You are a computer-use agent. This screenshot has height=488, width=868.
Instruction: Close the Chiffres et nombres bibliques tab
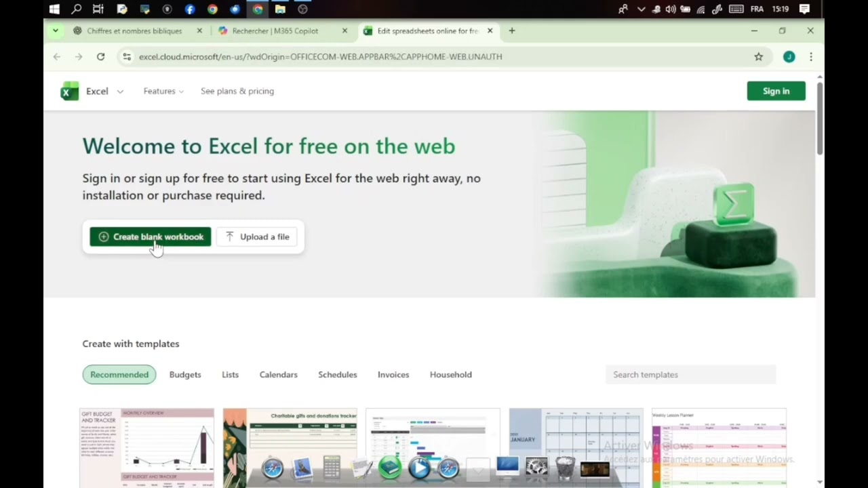(199, 30)
